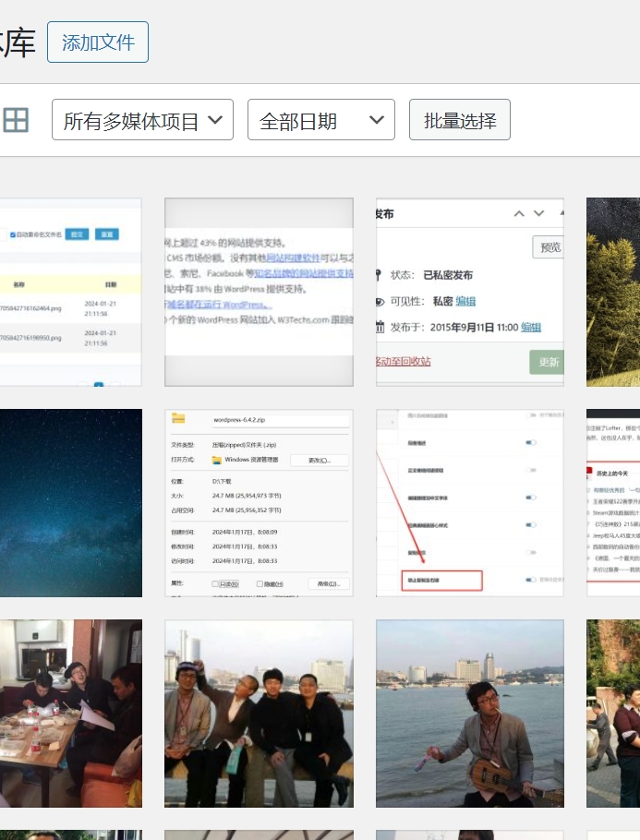This screenshot has height=840, width=640.
Task: Select the man holding ukulele photo
Action: click(x=470, y=714)
